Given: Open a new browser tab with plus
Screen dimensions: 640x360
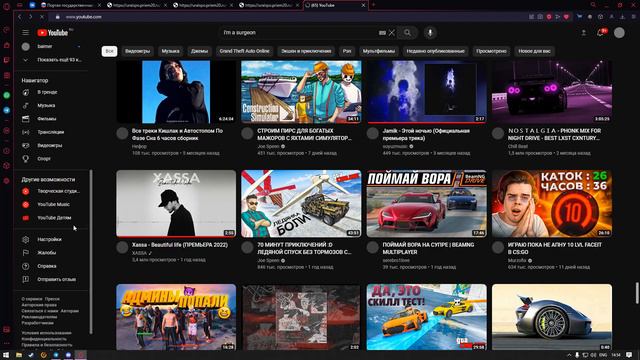Looking at the screenshot, I should coord(373,5).
